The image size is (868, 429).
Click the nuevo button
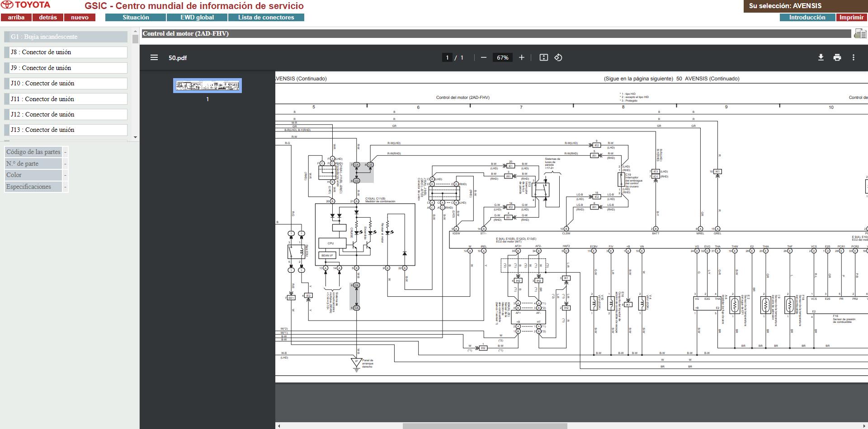point(80,17)
